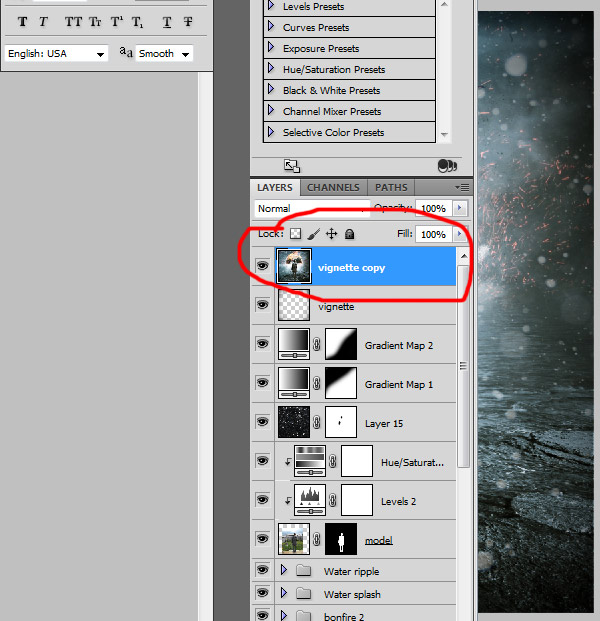This screenshot has width=600, height=621.
Task: Apply Underline text style
Action: point(167,22)
